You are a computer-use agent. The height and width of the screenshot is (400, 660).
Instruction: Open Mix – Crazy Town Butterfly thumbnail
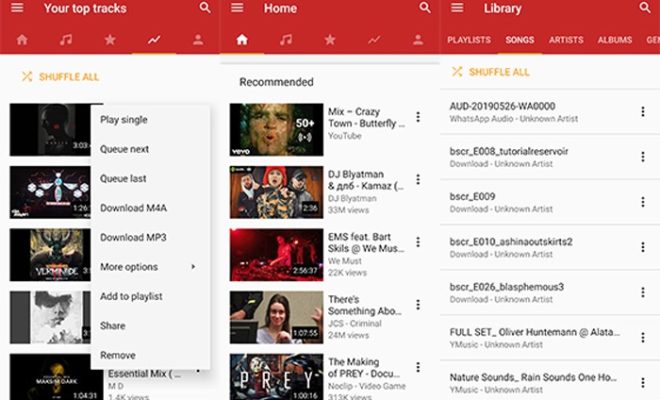pos(276,130)
